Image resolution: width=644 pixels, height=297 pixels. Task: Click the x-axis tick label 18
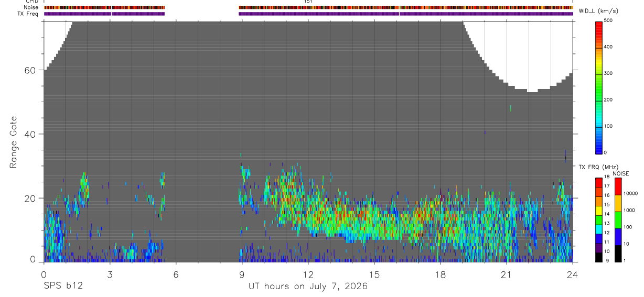pyautogui.click(x=441, y=274)
